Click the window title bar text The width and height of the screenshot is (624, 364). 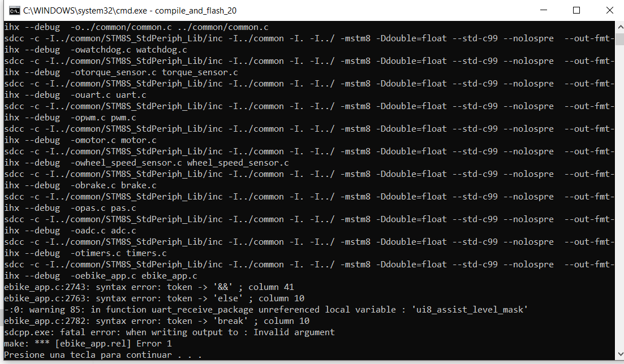click(x=130, y=11)
